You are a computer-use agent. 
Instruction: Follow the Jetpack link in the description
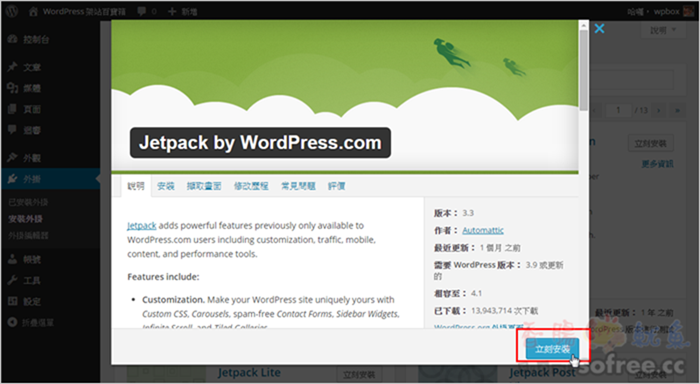tap(142, 225)
